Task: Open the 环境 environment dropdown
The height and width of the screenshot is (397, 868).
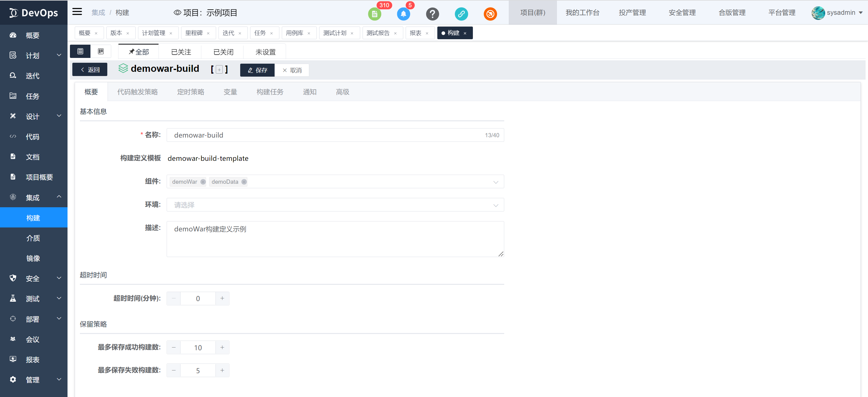Action: 335,205
